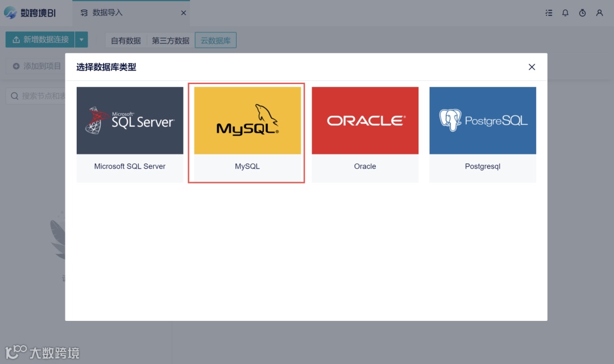Close the 选择数据库类型 dialog
This screenshot has width=614, height=364.
pyautogui.click(x=532, y=67)
